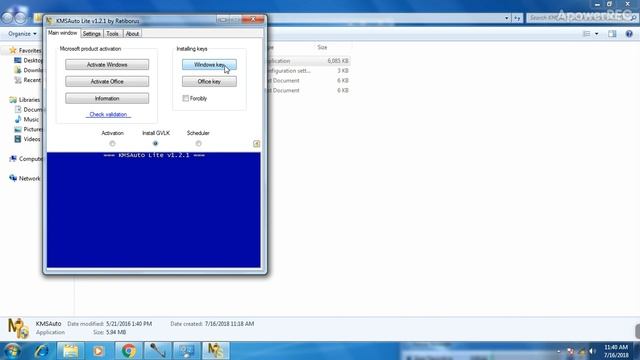Launch Internet Explorer from taskbar
Image resolution: width=640 pixels, height=360 pixels.
click(42, 351)
